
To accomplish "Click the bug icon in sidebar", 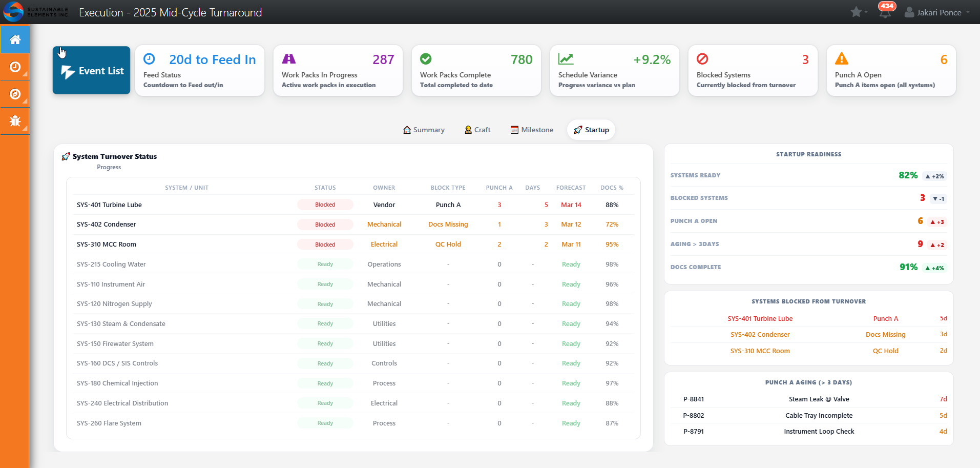I will [x=15, y=121].
